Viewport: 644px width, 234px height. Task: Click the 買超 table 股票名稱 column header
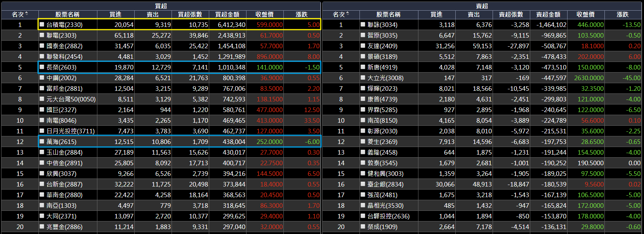[x=67, y=14]
